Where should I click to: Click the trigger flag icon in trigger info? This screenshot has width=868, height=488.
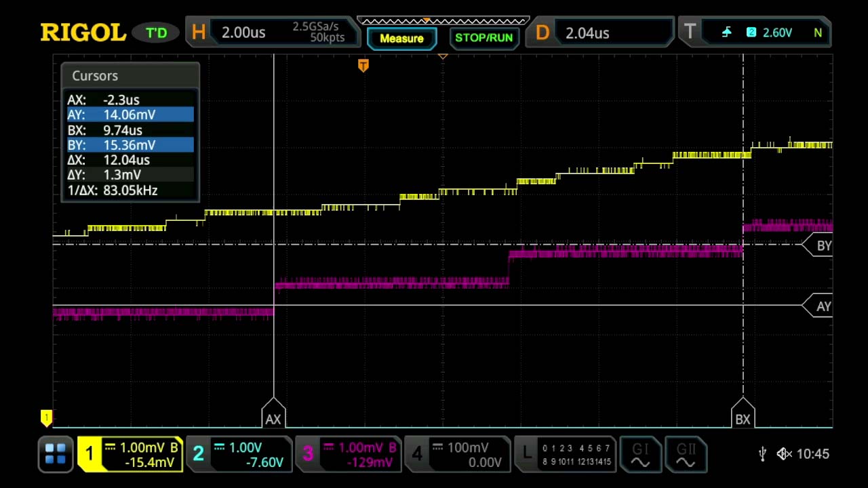click(x=726, y=32)
